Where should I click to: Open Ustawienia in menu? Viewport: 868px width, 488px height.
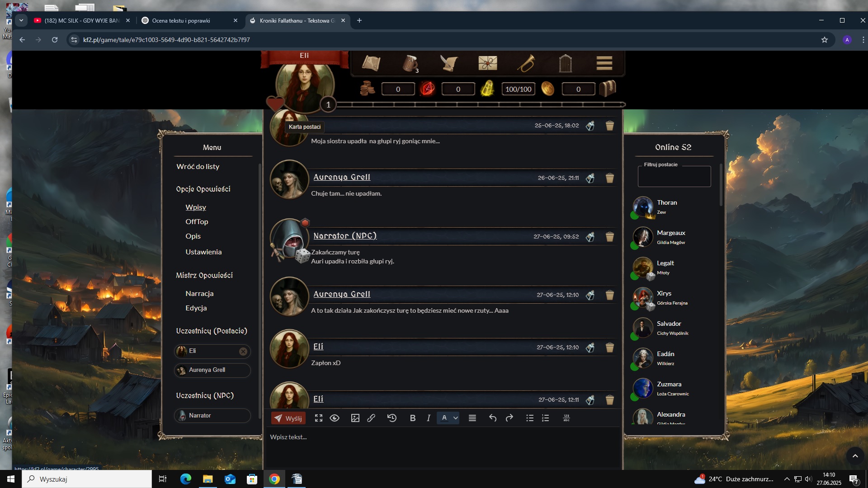(x=203, y=252)
